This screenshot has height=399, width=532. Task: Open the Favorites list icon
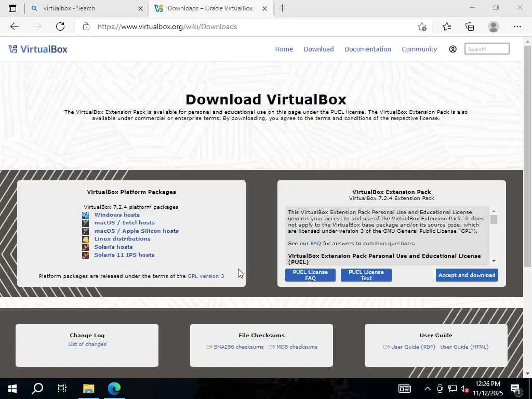(447, 26)
